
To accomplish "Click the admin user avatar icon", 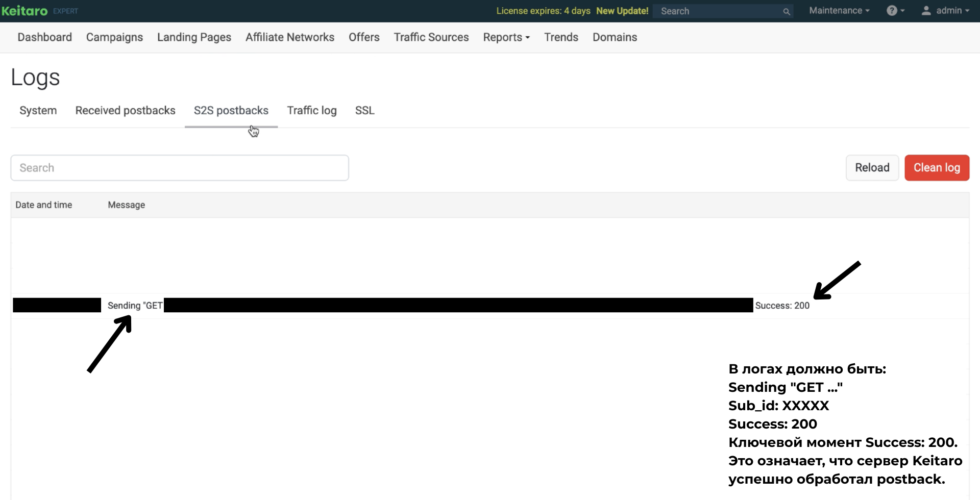I will [x=926, y=11].
